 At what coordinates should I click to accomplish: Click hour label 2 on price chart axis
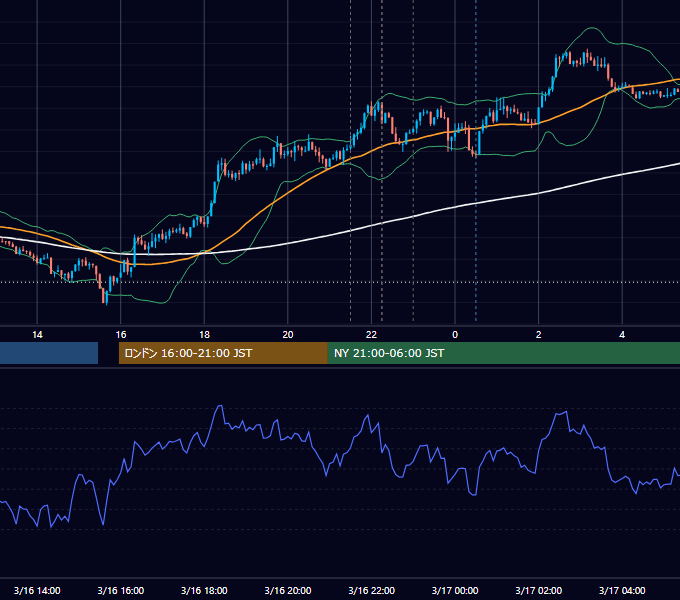pos(539,335)
